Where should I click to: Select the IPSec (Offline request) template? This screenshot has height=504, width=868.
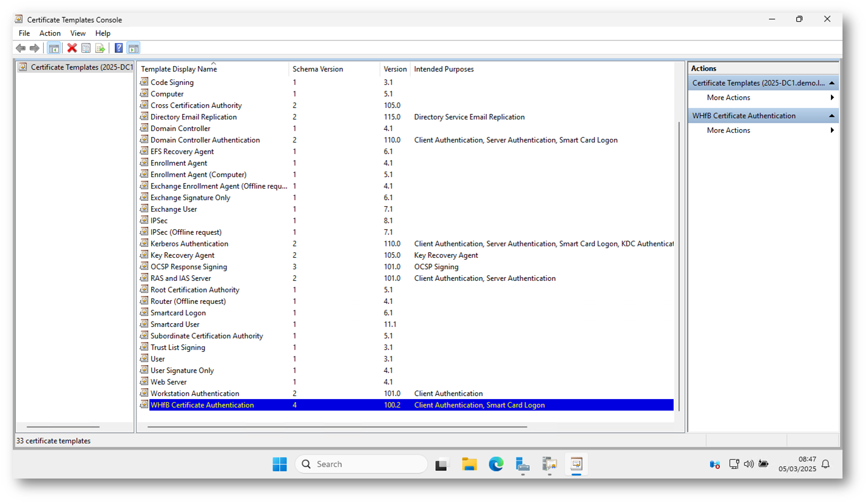pyautogui.click(x=186, y=232)
